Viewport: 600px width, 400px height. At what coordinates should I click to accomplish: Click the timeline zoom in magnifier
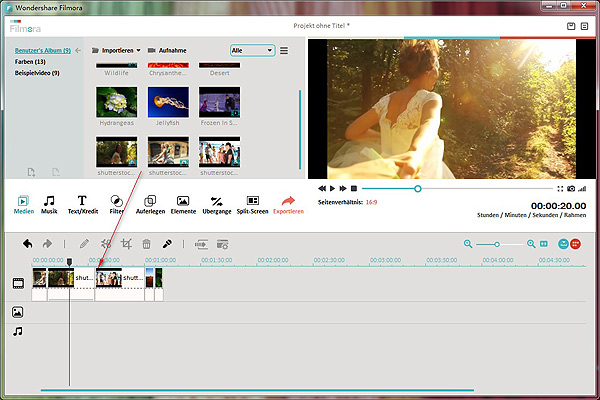click(x=531, y=244)
